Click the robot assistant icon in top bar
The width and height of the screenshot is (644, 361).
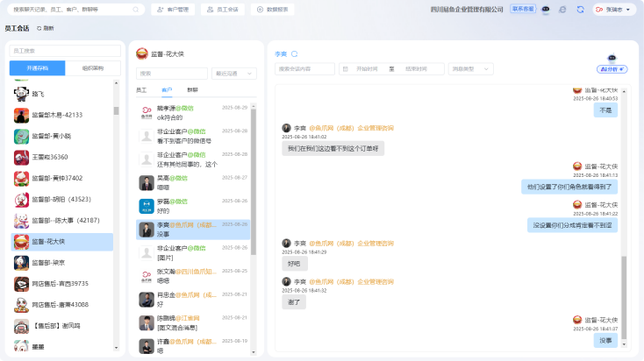coord(545,9)
